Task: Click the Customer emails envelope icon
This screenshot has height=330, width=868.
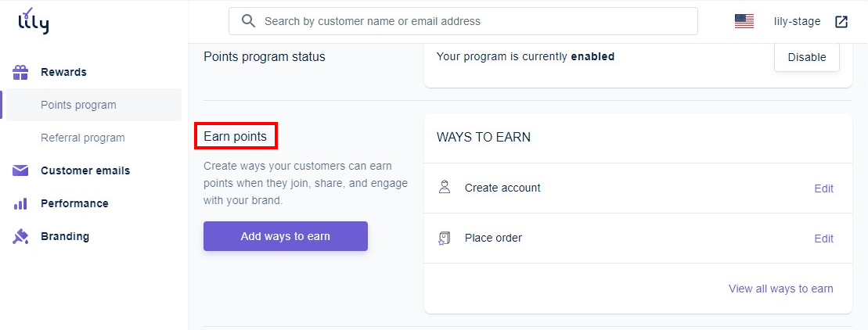Action: [21, 170]
